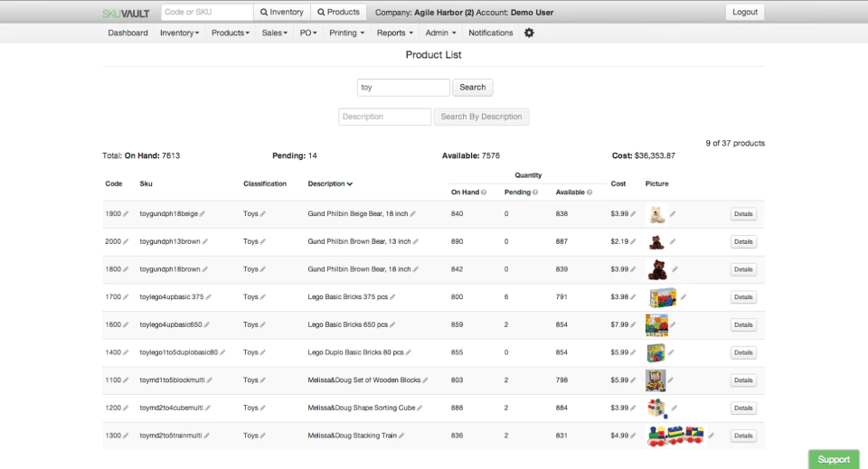Edit description of Gund Philbin Beige Bear
868x469 pixels.
pyautogui.click(x=412, y=214)
